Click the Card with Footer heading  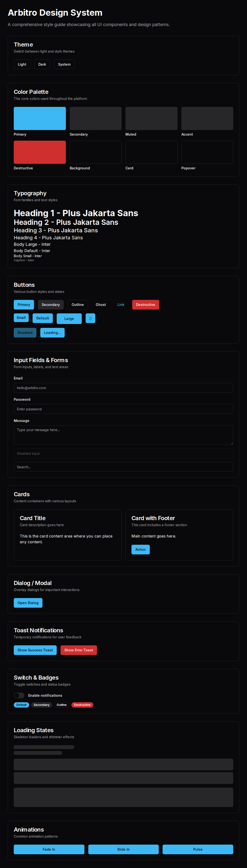(153, 518)
